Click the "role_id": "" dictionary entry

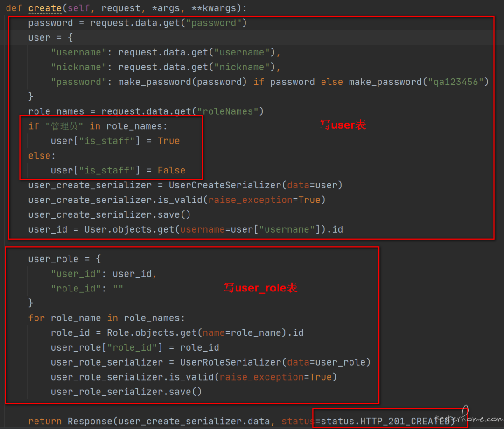[87, 289]
